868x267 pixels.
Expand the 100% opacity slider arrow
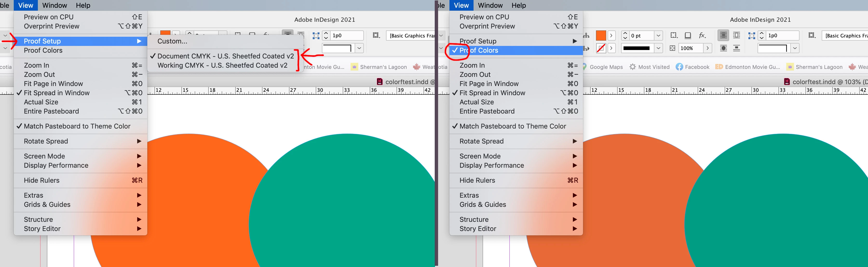click(707, 48)
